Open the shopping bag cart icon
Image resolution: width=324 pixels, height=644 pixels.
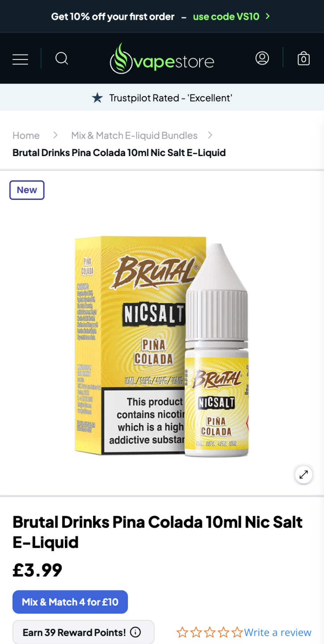click(303, 59)
